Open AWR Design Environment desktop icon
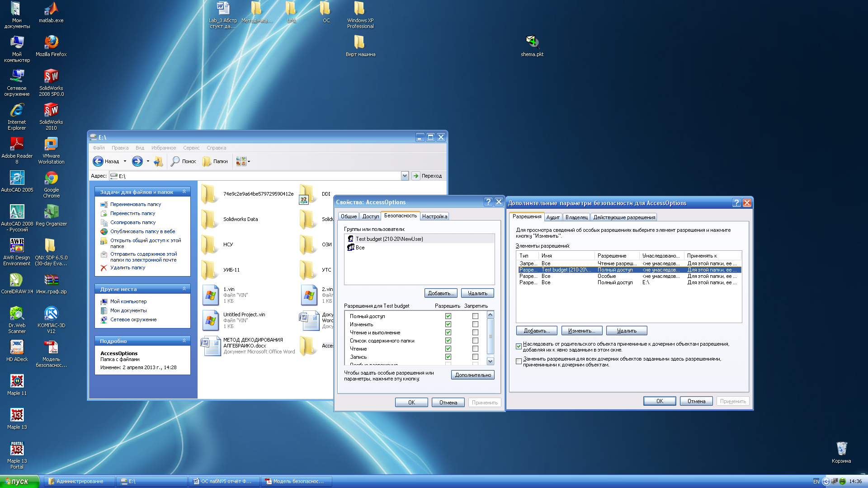Screen dimensions: 868x488 [x=17, y=252]
